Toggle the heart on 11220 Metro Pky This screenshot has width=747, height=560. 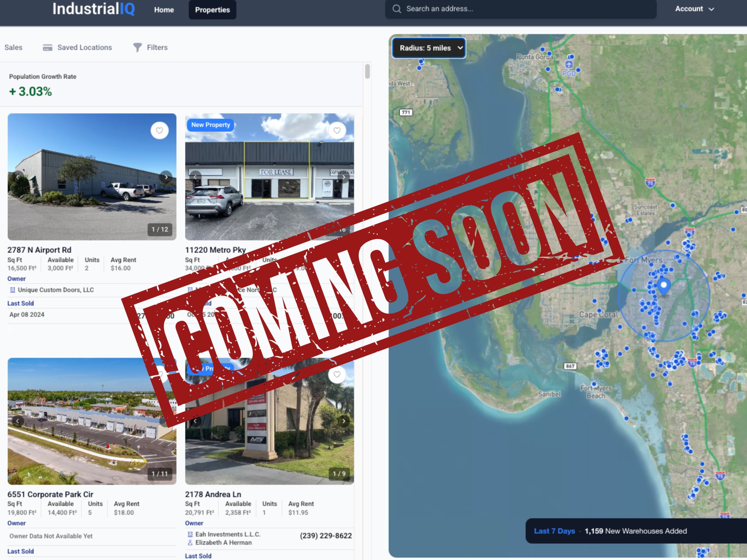[337, 131]
